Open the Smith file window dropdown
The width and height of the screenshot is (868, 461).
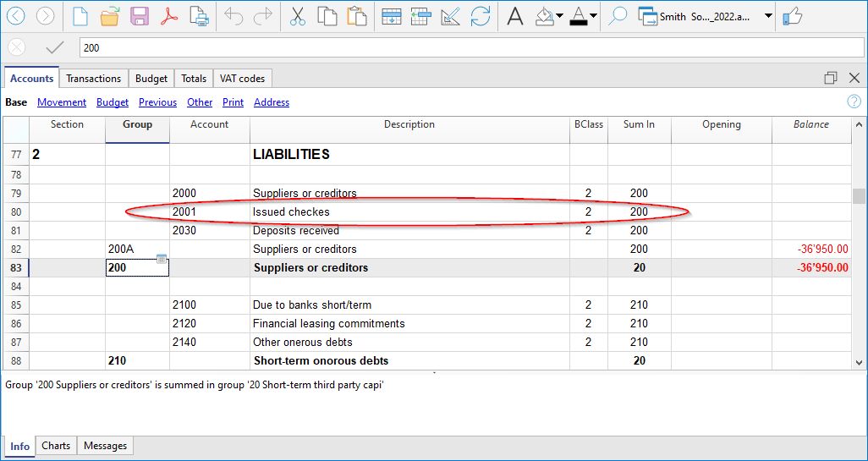(x=768, y=16)
